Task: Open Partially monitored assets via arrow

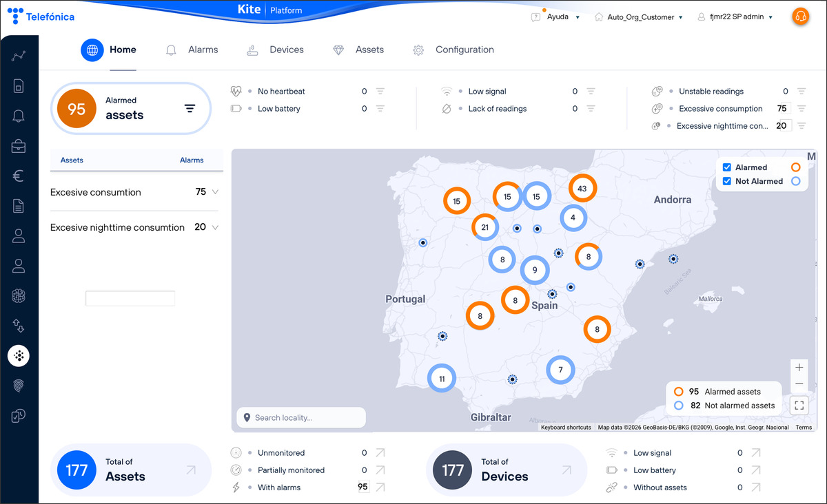Action: 380,470
